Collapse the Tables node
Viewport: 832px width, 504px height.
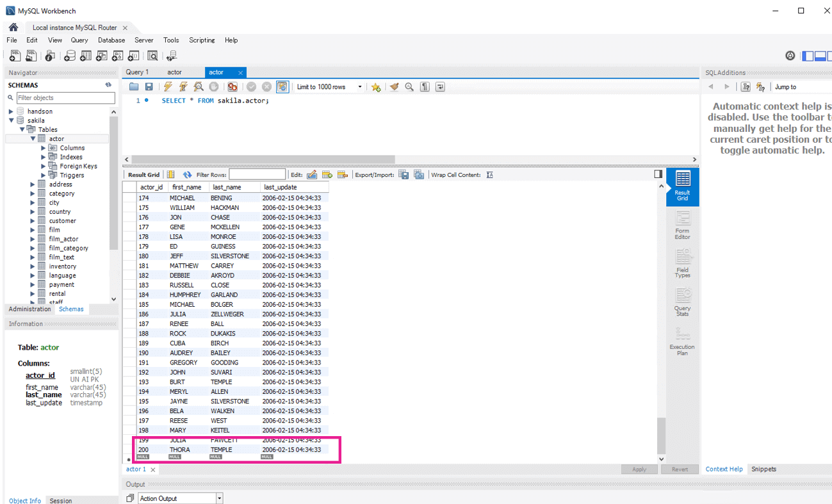22,129
